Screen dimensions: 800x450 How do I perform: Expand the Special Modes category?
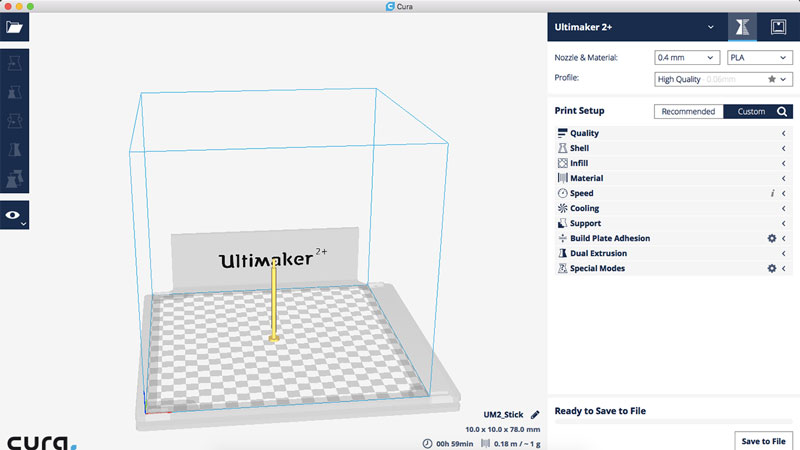673,268
